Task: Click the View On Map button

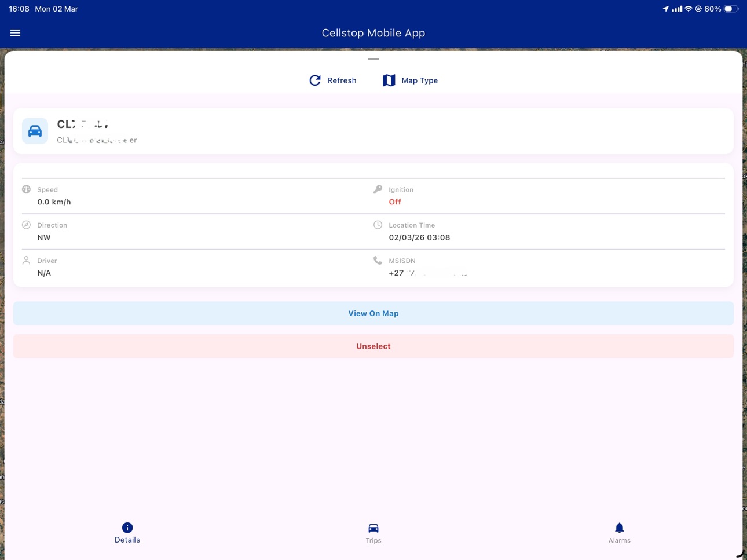Action: [x=373, y=313]
